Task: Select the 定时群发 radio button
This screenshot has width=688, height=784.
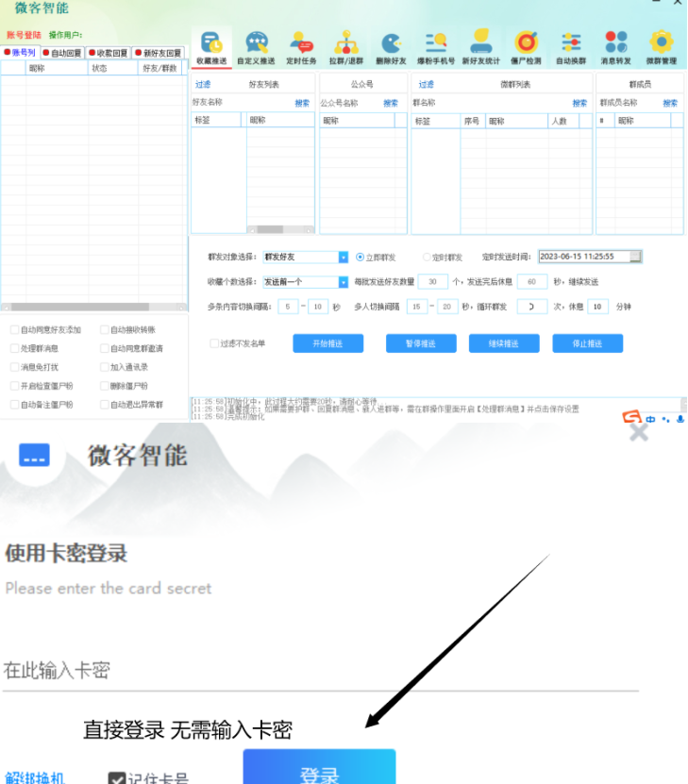Action: tap(428, 257)
